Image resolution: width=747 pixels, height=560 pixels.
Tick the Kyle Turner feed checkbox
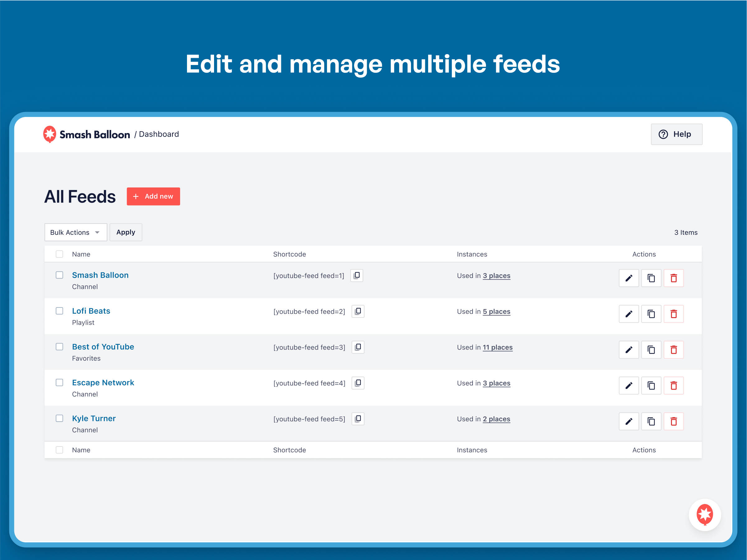tap(59, 418)
